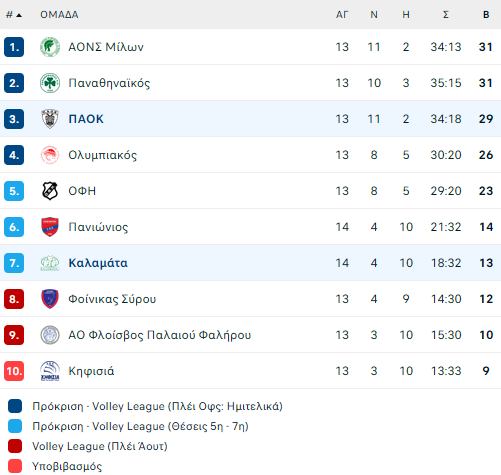
Task: Click the light red Υποβιβασμός legend swatch
Action: pos(15,466)
